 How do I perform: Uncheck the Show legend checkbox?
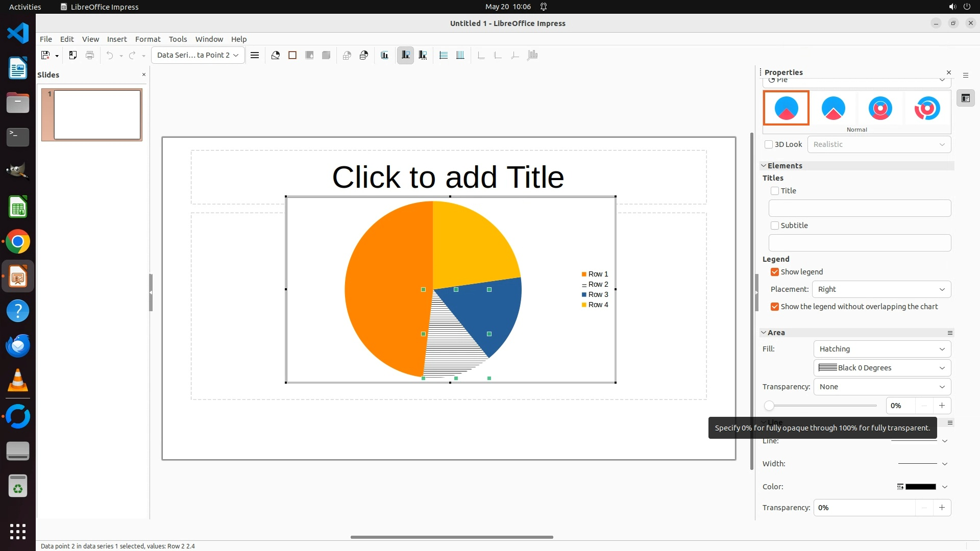775,272
